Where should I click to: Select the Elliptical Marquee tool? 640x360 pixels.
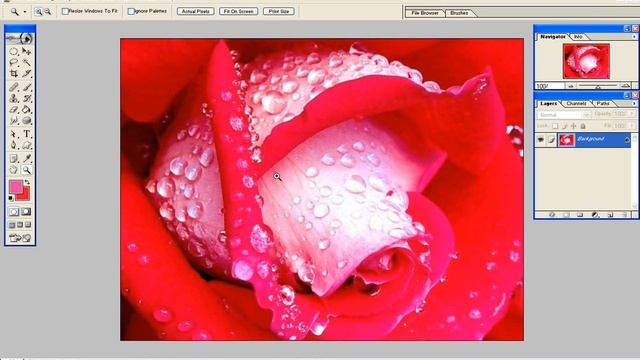14,51
